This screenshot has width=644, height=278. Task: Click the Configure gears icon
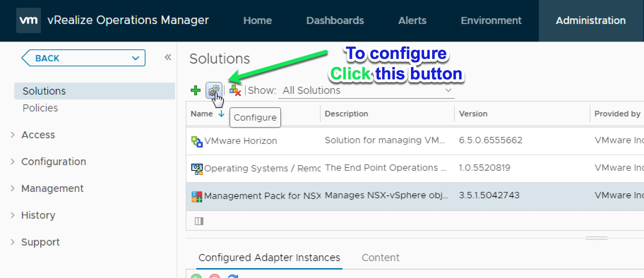[x=214, y=90]
